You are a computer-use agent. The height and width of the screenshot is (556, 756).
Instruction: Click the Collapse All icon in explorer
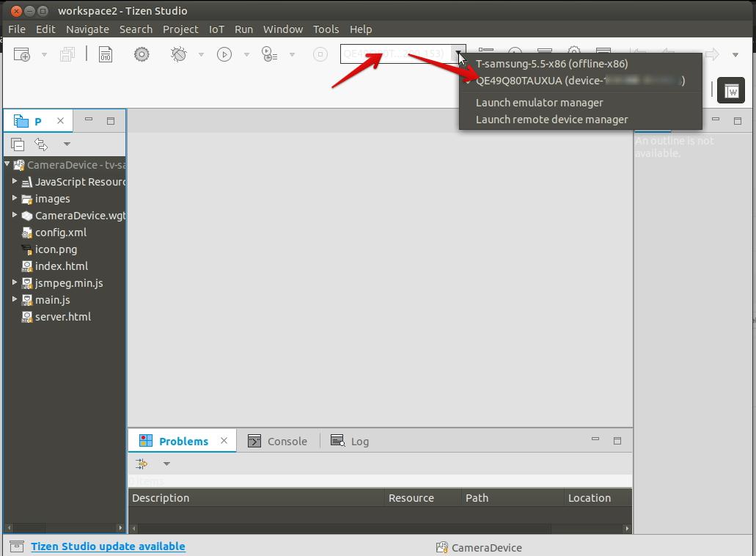18,145
